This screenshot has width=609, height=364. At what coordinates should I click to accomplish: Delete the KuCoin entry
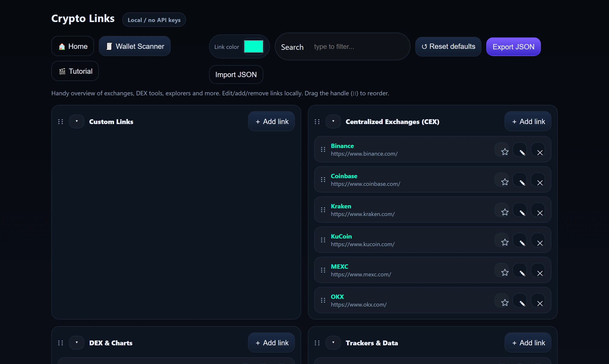coord(538,240)
